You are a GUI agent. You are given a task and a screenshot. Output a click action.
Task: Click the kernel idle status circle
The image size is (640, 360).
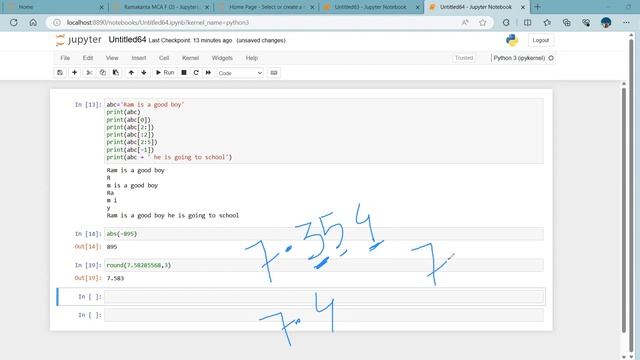pos(551,58)
